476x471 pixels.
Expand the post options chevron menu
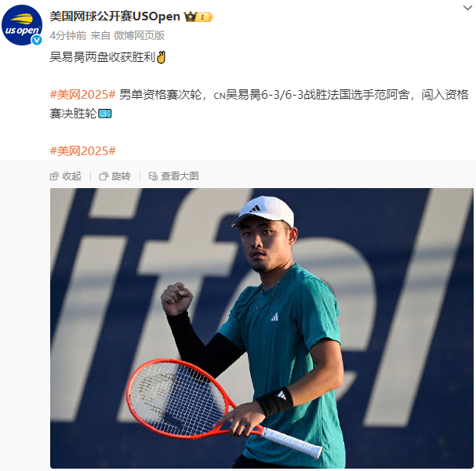467,8
